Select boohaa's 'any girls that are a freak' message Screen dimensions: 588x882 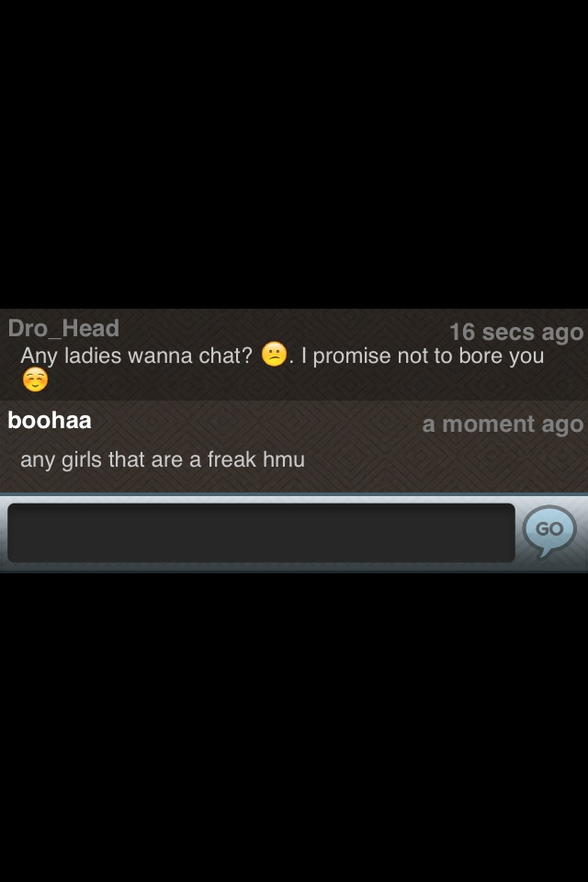click(x=139, y=459)
